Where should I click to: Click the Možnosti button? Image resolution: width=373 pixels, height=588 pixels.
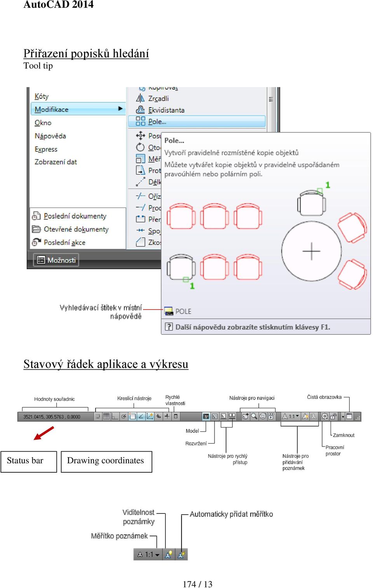[x=56, y=260]
